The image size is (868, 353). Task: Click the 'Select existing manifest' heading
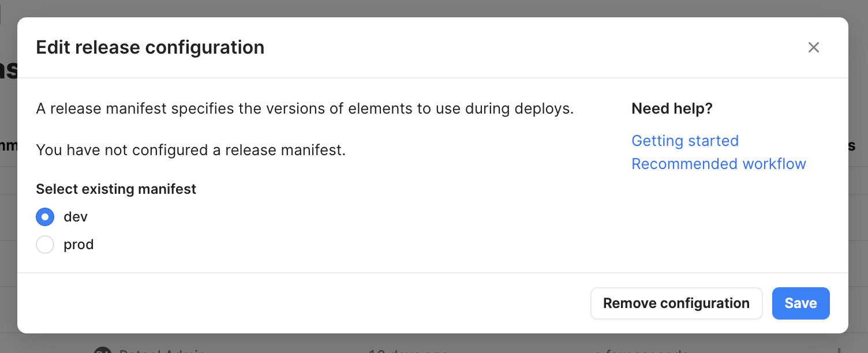tap(116, 189)
